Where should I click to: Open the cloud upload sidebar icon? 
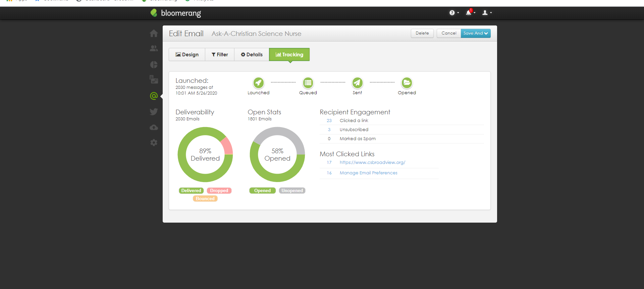pos(154,127)
